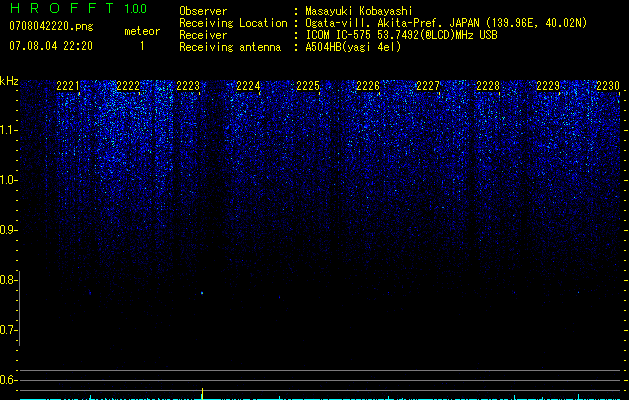
Task: Click the 2225 time marker
Action: (308, 86)
